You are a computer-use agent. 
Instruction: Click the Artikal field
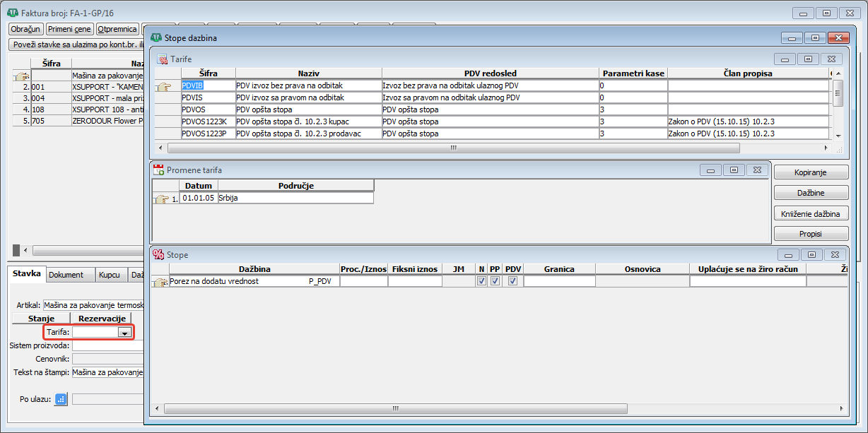coord(93,305)
